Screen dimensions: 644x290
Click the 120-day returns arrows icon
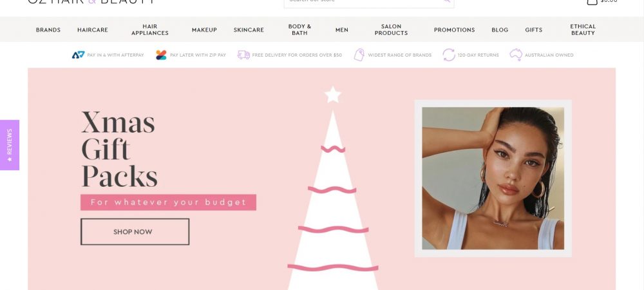coord(449,55)
